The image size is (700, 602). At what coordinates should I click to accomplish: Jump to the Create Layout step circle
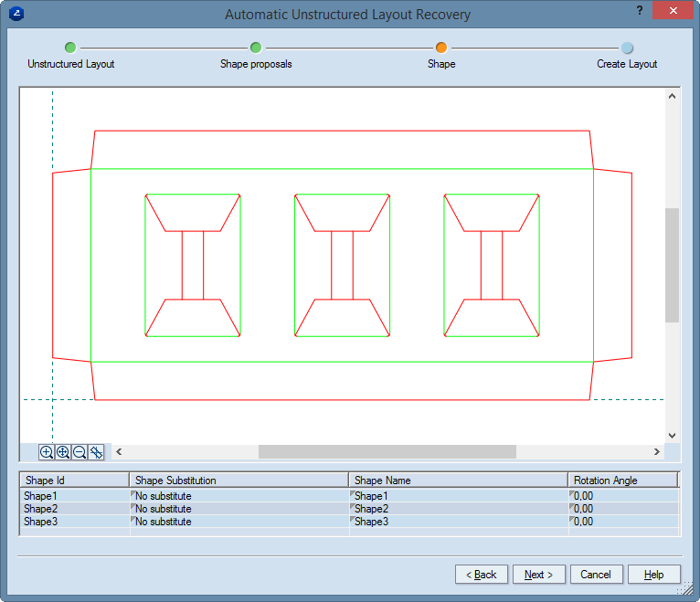point(627,48)
